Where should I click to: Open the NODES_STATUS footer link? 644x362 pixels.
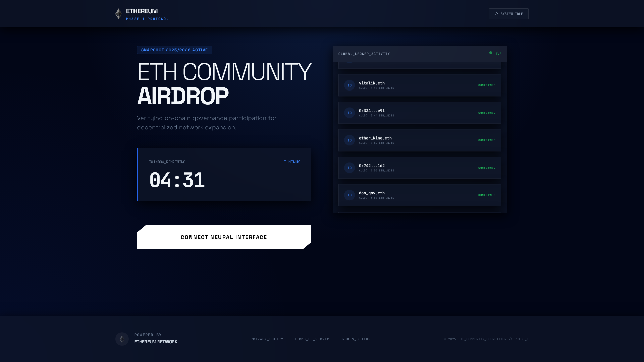click(357, 339)
